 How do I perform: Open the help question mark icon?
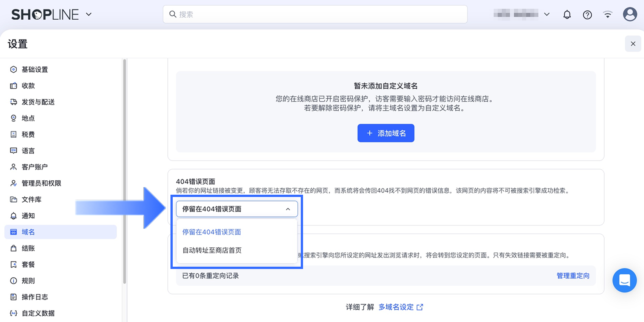[587, 15]
